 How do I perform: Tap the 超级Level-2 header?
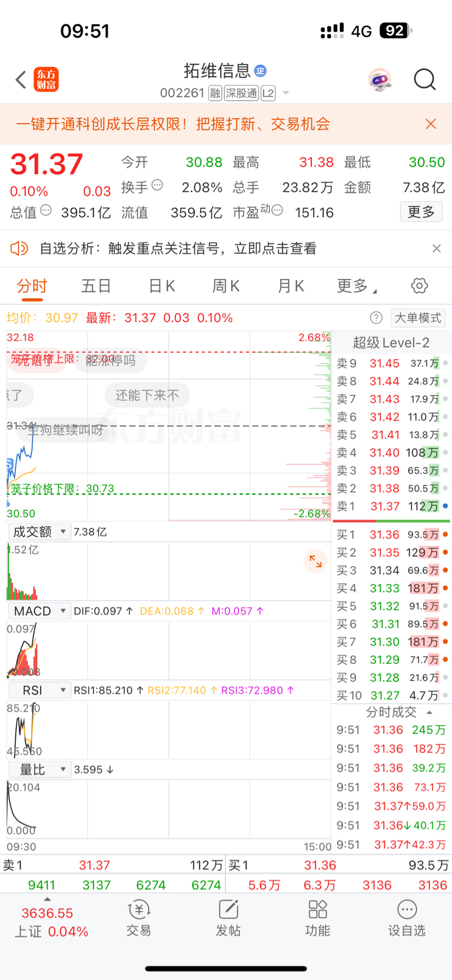[x=391, y=343]
